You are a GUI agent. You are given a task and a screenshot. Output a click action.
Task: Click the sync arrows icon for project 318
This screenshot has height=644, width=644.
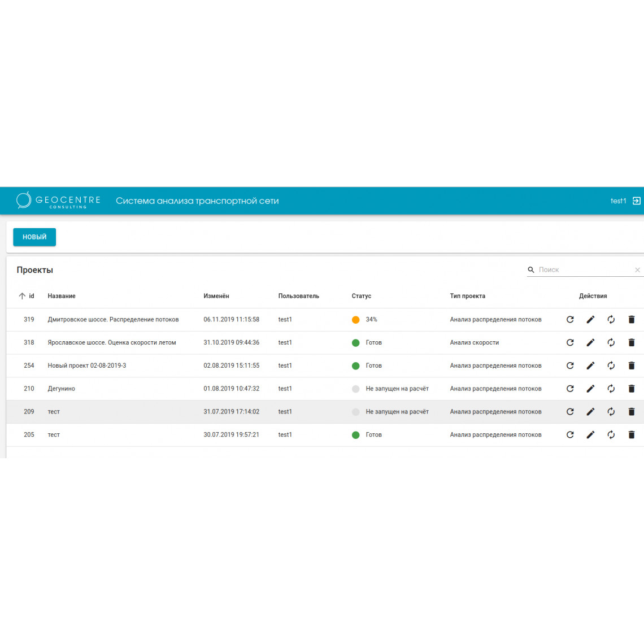[611, 342]
